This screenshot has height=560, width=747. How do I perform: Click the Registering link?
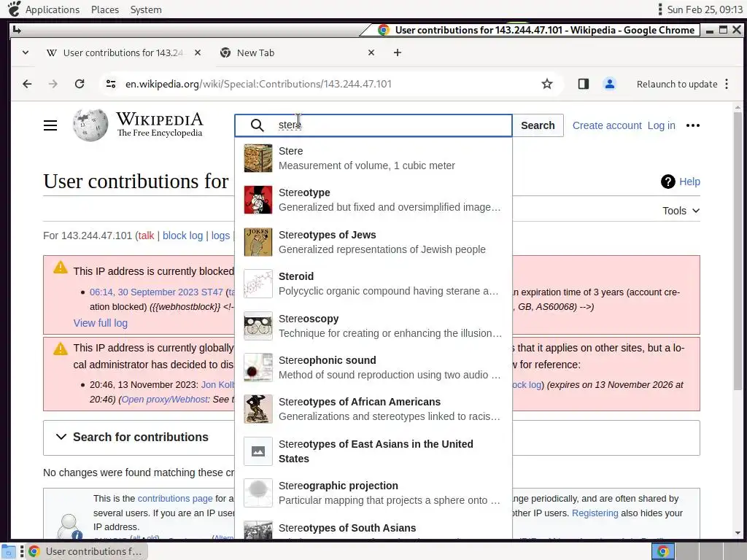click(x=595, y=513)
